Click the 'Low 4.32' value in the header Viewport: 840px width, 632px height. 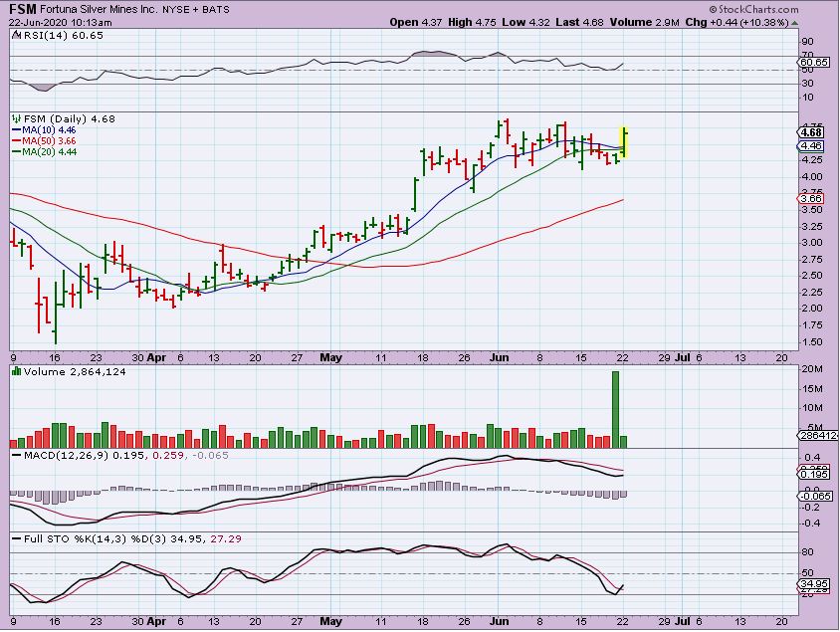(526, 23)
